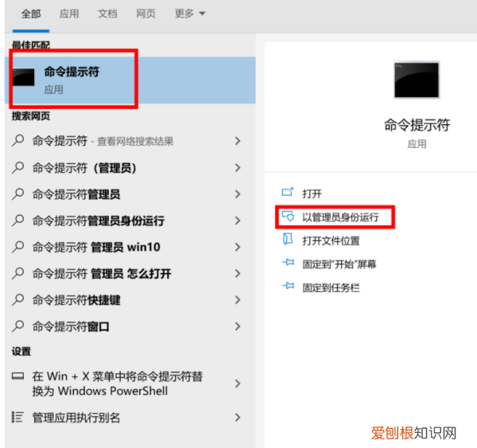
Task: Click search icon beside 命令提示符 管理员 win10
Action: [x=18, y=247]
